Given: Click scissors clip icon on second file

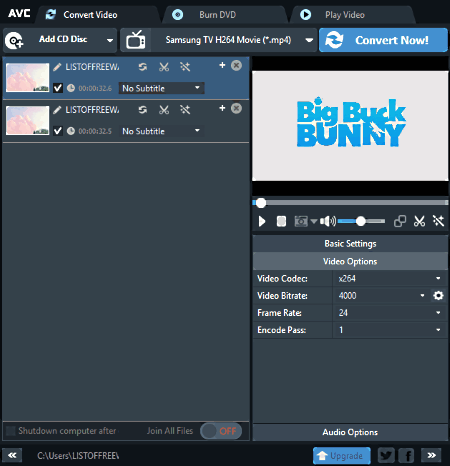Looking at the screenshot, I should [164, 110].
